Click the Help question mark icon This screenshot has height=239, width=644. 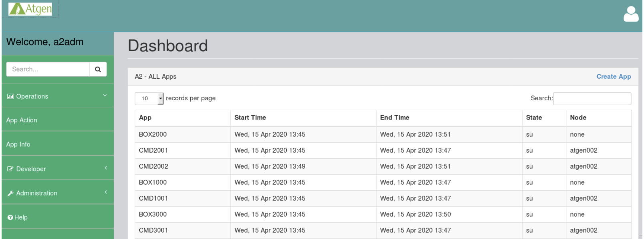[10, 217]
